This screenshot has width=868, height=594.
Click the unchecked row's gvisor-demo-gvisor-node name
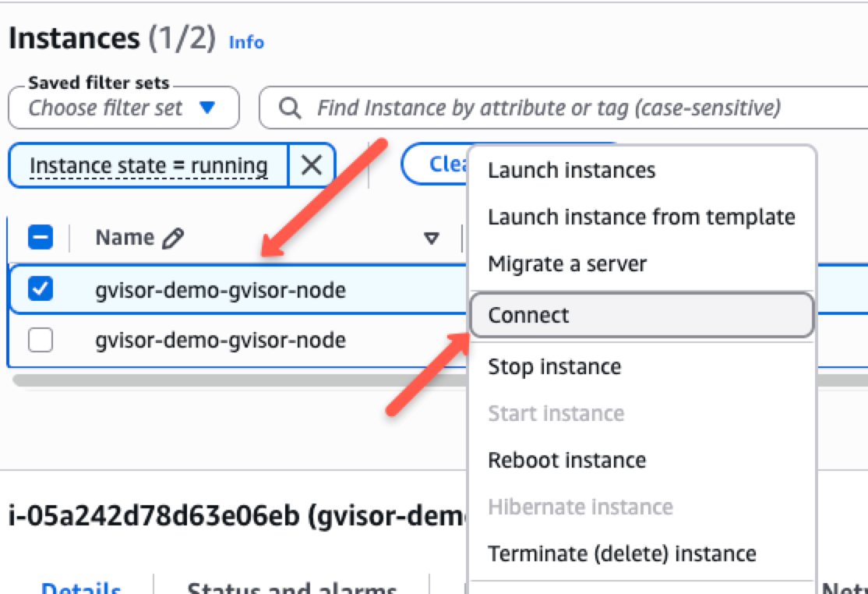tap(221, 340)
